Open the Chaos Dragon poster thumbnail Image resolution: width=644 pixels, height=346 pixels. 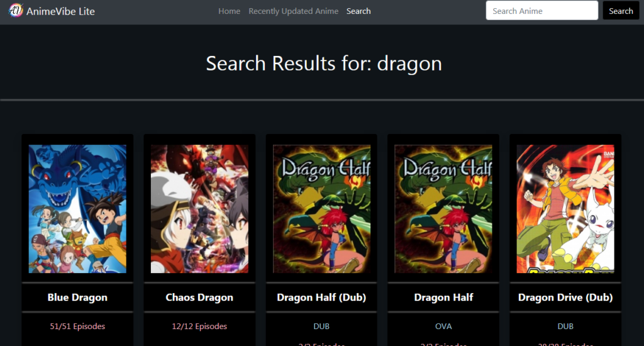pos(199,209)
